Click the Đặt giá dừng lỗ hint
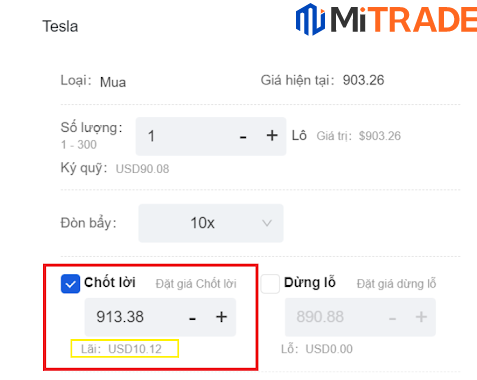The image size is (477, 380). click(396, 284)
